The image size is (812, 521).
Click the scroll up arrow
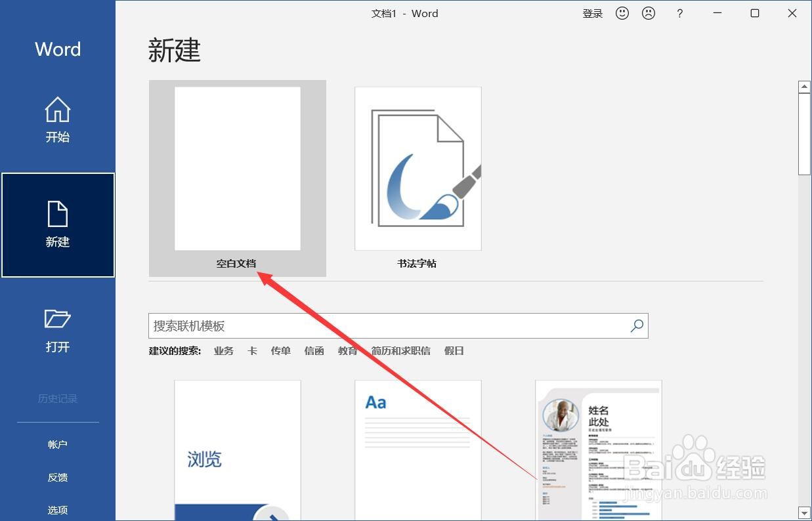[804, 87]
